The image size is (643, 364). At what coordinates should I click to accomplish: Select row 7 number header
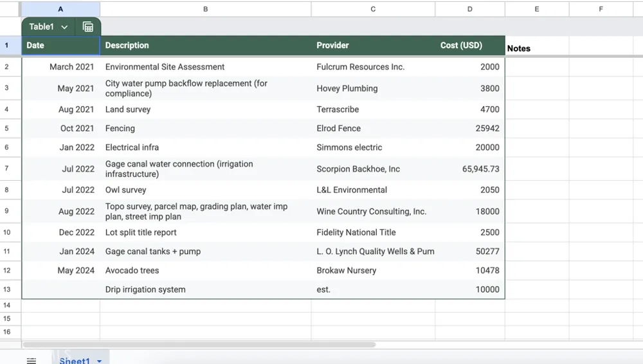[7, 168]
